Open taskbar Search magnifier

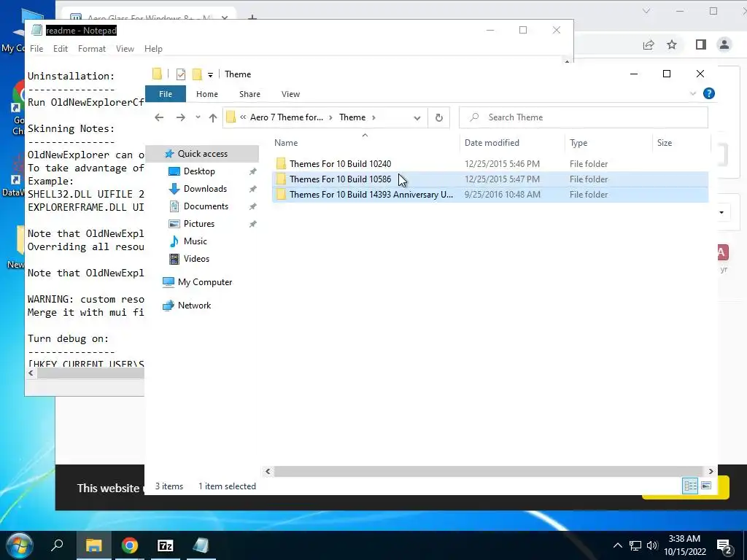pyautogui.click(x=57, y=545)
